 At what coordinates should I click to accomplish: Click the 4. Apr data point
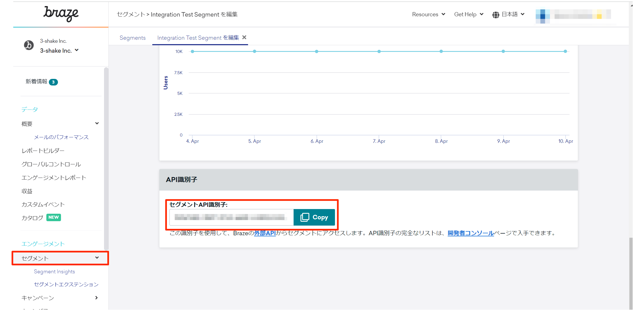[192, 51]
